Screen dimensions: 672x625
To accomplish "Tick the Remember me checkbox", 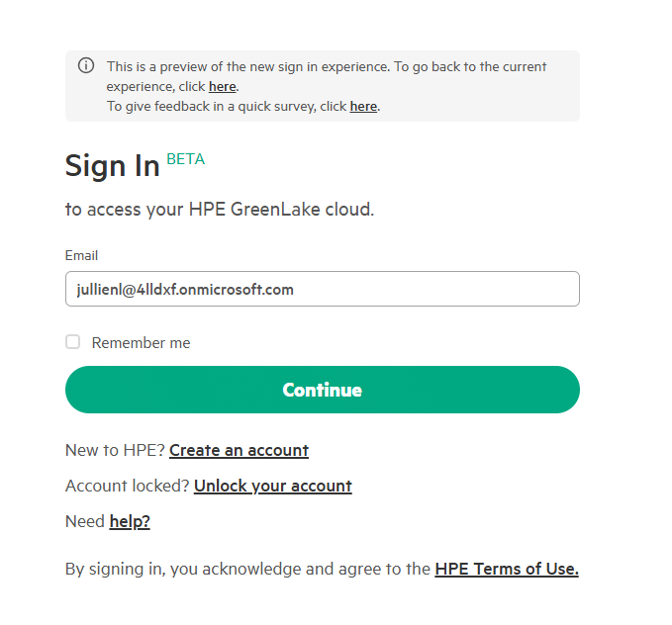I will (72, 342).
